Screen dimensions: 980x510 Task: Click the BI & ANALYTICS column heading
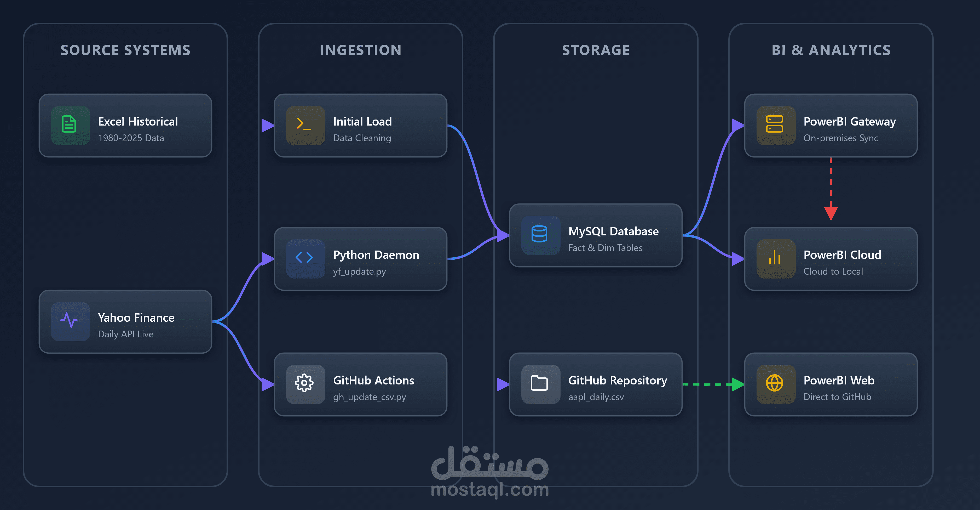[x=831, y=50]
